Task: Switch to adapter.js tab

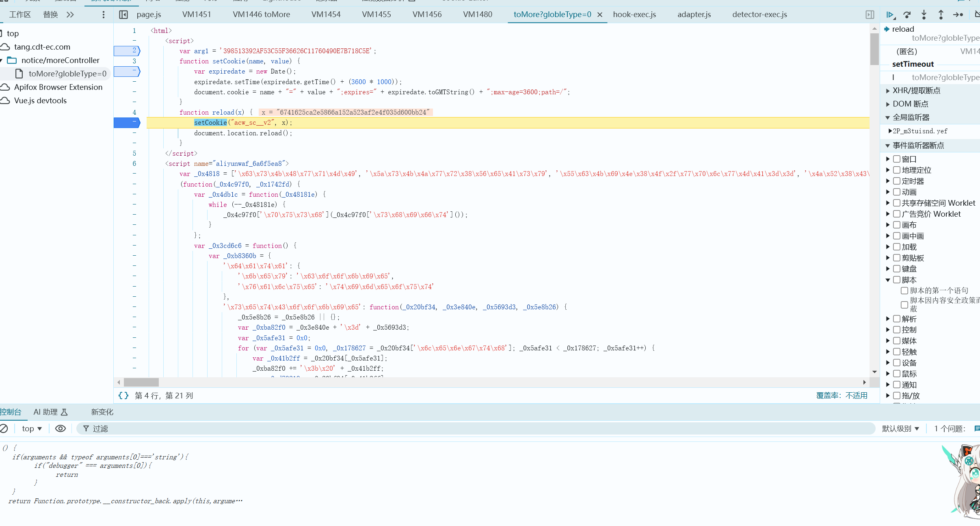Action: pyautogui.click(x=694, y=15)
